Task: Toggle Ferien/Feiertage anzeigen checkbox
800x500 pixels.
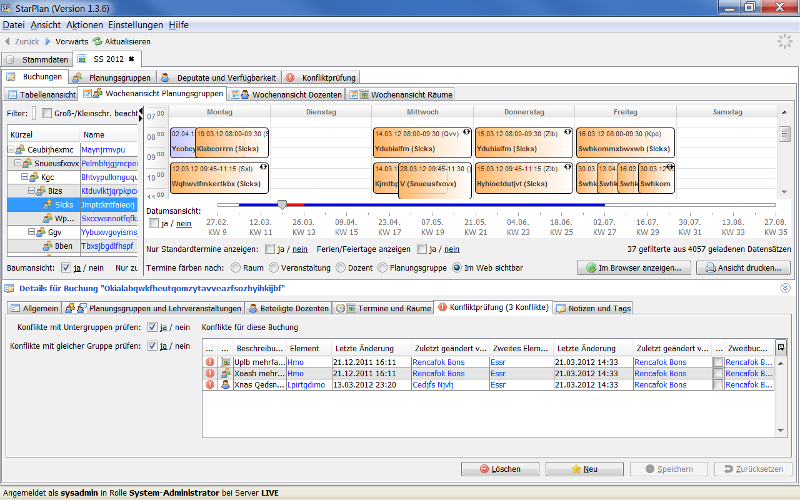Action: [422, 249]
